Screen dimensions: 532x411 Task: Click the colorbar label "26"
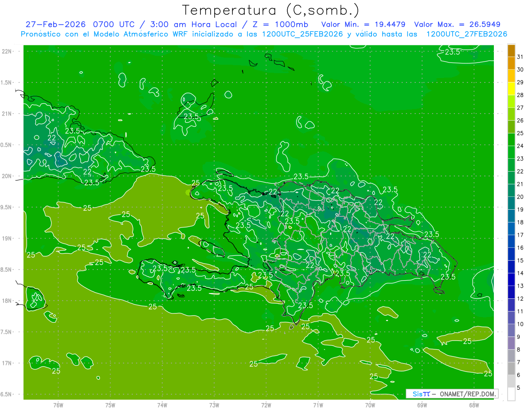tap(520, 121)
